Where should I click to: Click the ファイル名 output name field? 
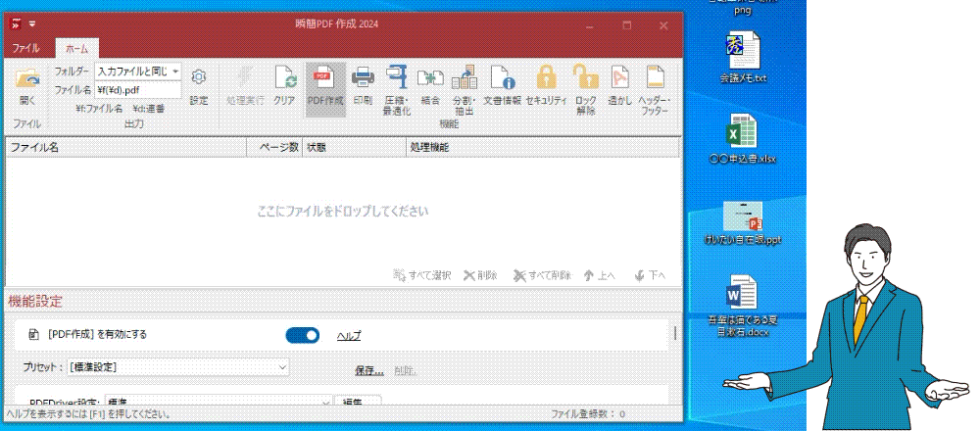coord(138,90)
